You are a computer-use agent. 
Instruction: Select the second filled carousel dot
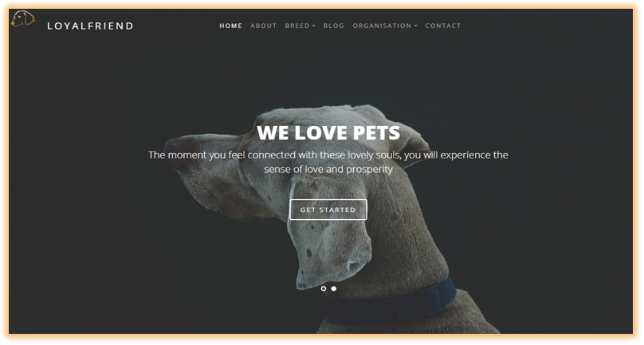pos(334,288)
